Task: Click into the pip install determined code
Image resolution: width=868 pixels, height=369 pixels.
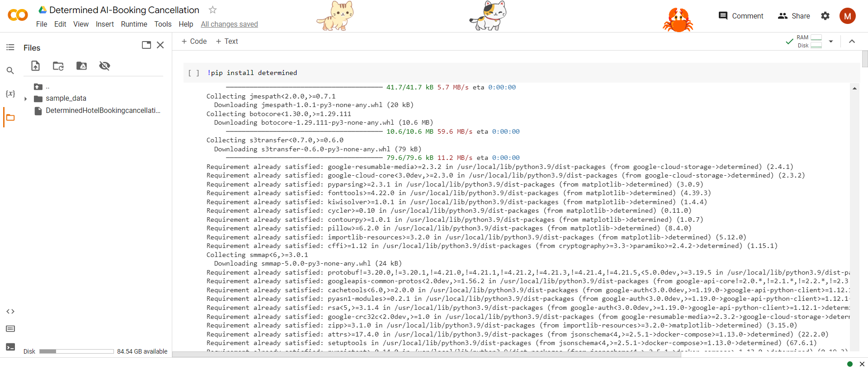Action: click(x=252, y=73)
